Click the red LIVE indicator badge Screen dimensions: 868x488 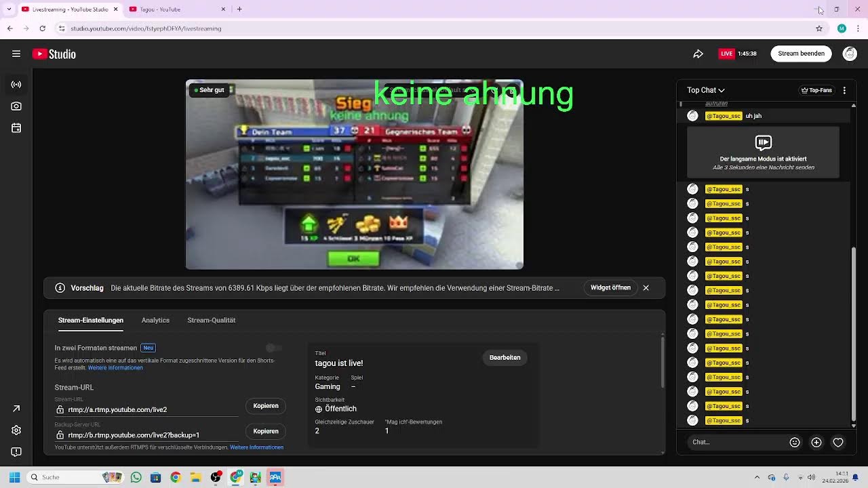tap(727, 54)
